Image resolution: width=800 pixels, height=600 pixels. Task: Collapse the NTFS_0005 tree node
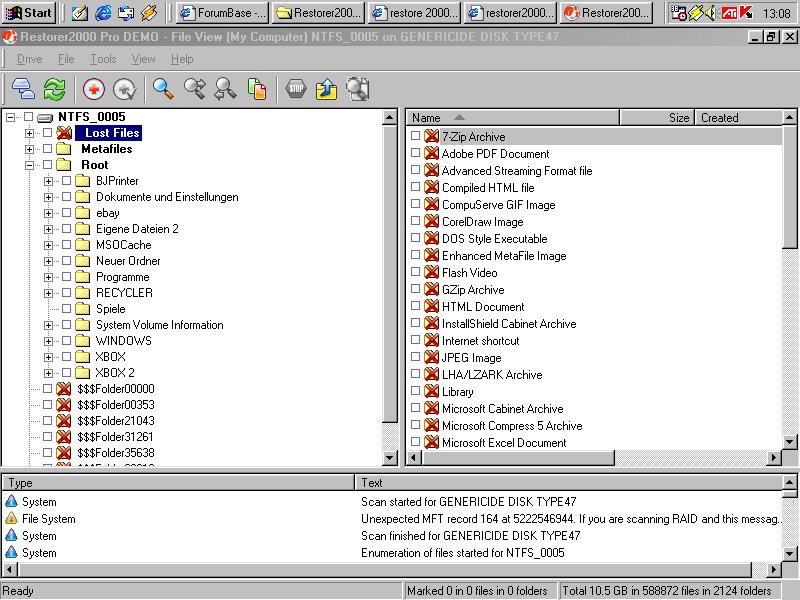tap(10, 117)
